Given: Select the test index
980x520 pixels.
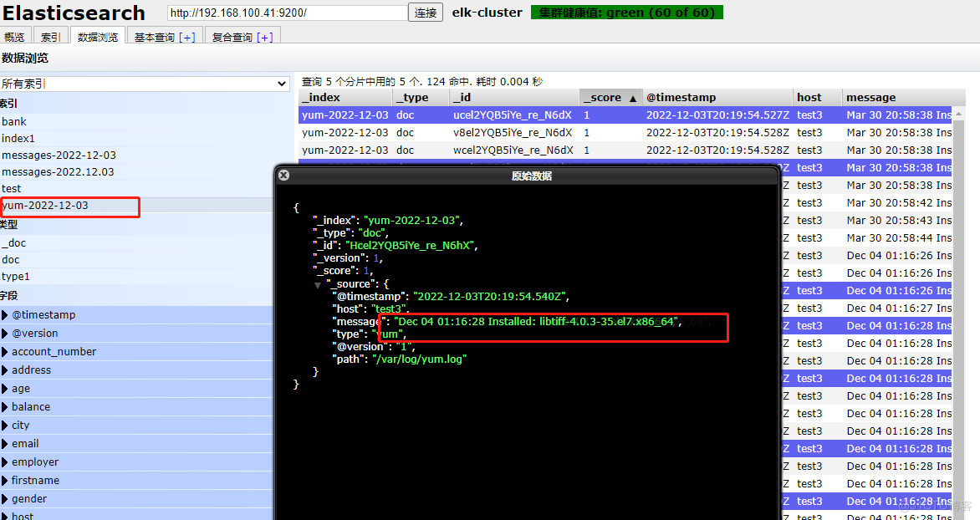Looking at the screenshot, I should (x=11, y=189).
